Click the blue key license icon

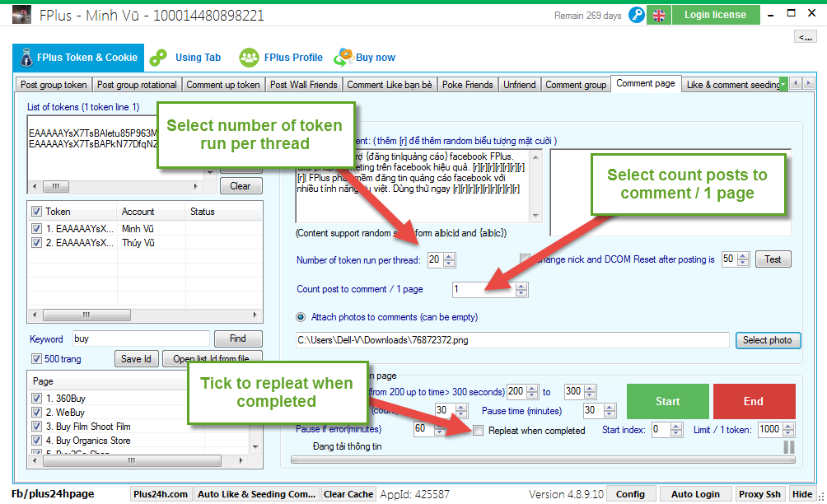tap(637, 15)
